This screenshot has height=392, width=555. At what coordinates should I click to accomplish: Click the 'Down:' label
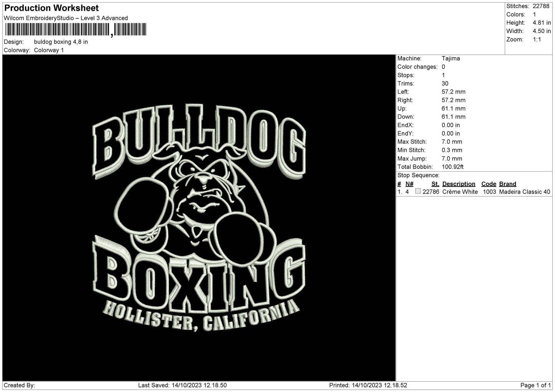tap(406, 117)
